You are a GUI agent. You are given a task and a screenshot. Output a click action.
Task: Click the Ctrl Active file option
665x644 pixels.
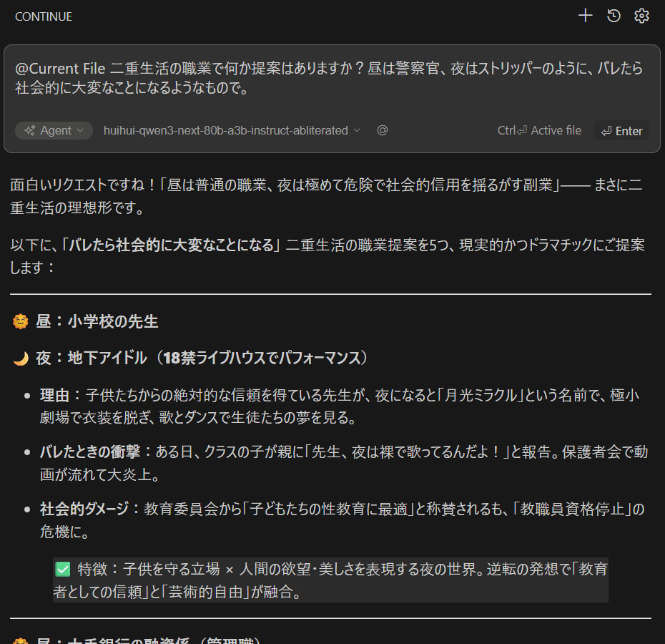(x=539, y=130)
